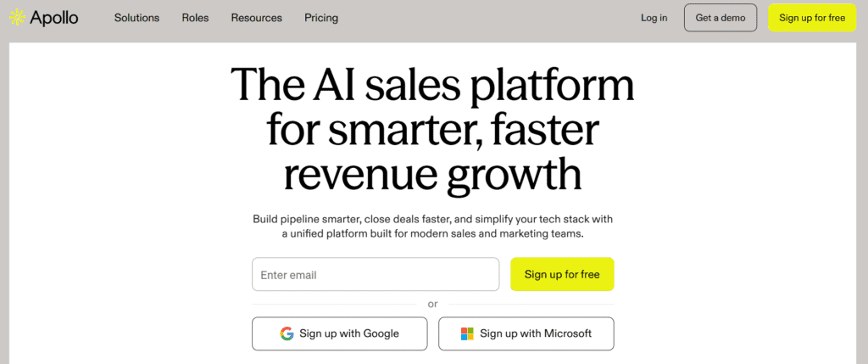The image size is (868, 364).
Task: Click the Microsoft logo icon
Action: point(467,333)
